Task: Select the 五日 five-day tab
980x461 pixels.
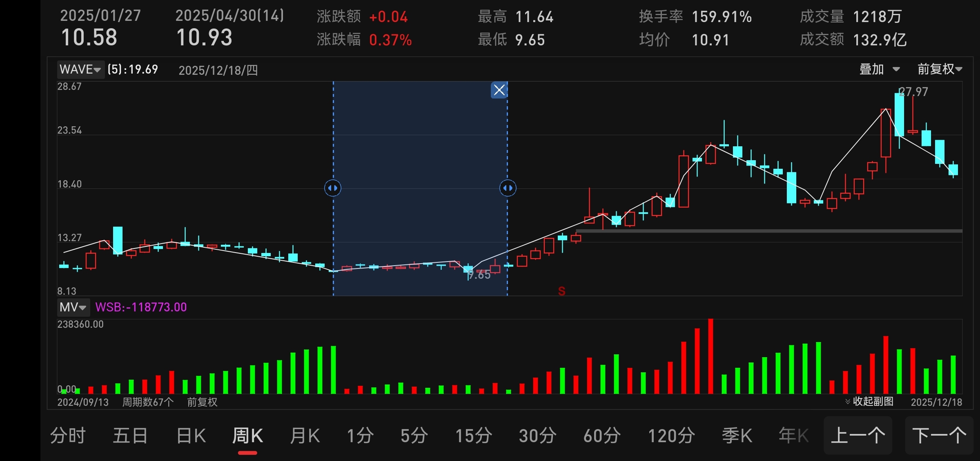Action: pos(130,436)
